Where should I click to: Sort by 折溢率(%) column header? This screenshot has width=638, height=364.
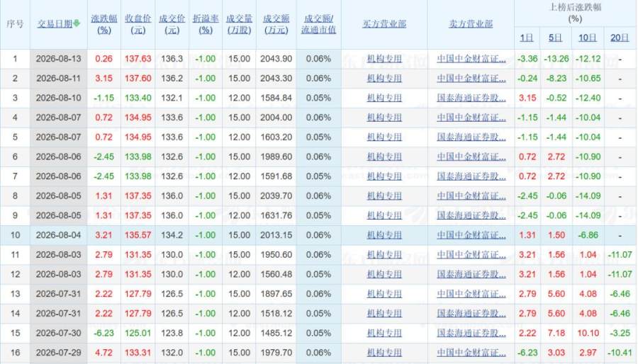pos(206,24)
